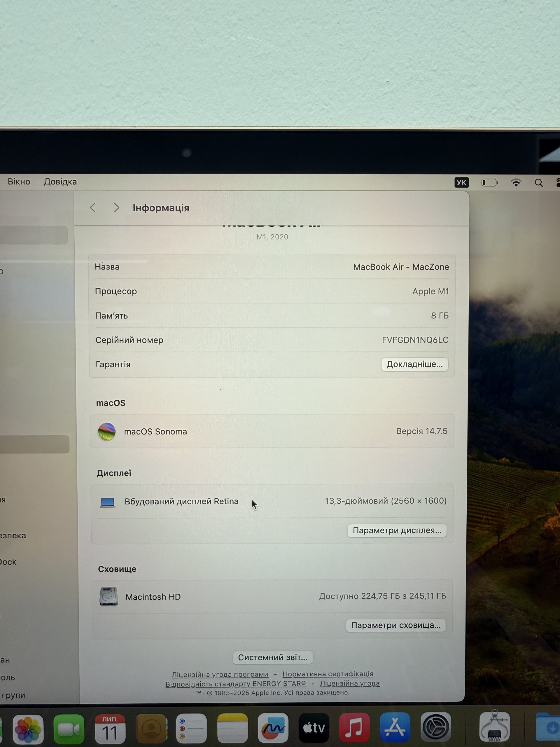This screenshot has height=747, width=560.
Task: Open the Нормативна сертифікація link
Action: coord(328,674)
